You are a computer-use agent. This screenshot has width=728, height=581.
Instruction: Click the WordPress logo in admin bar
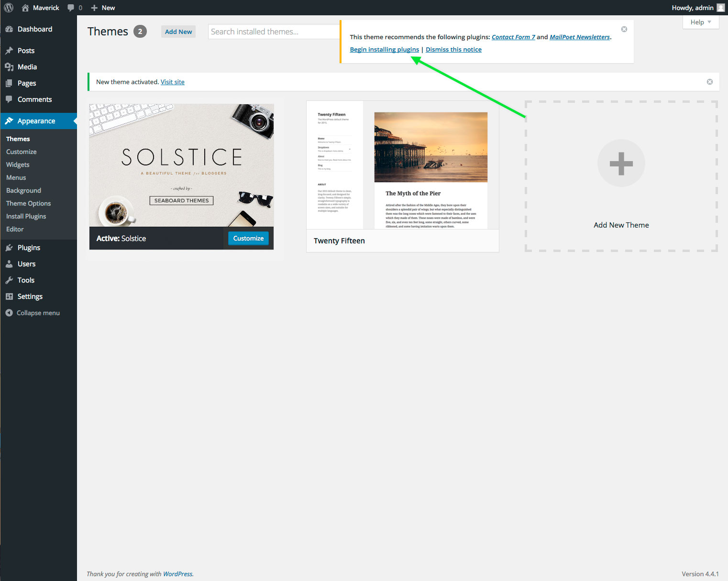tap(9, 8)
